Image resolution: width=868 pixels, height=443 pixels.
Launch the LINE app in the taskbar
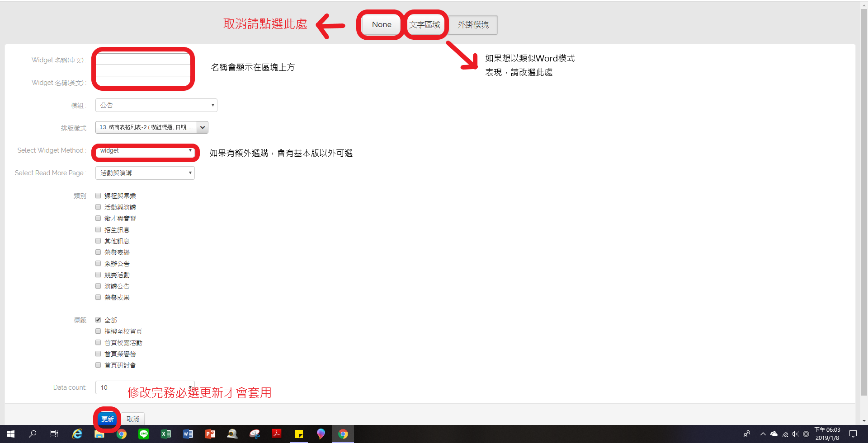(x=144, y=434)
